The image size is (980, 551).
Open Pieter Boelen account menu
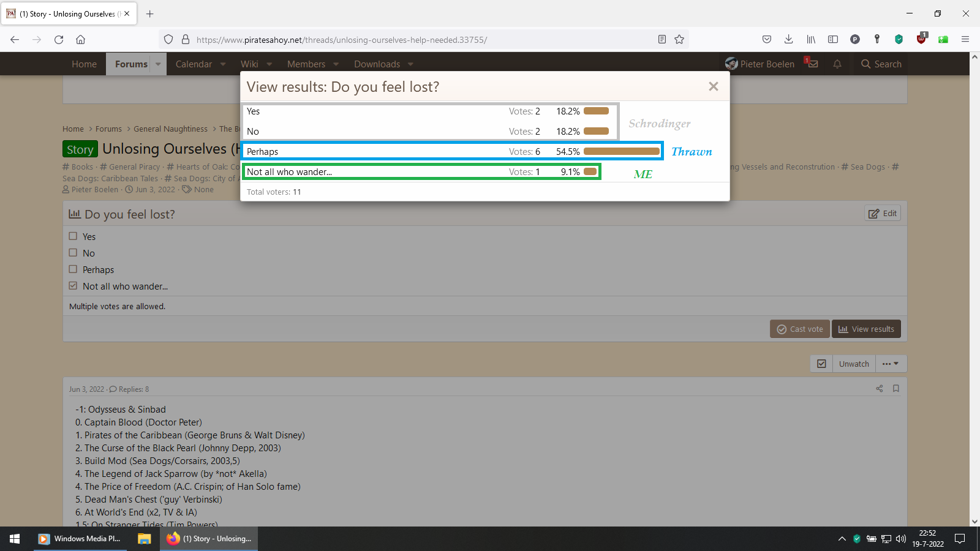tap(759, 64)
